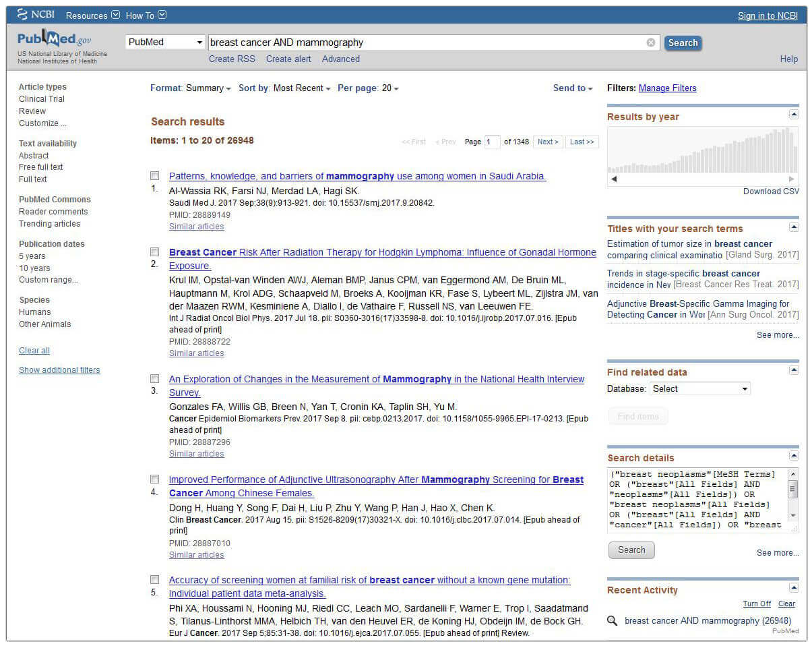The width and height of the screenshot is (812, 646).
Task: Click See more beside Search details Search button
Action: (778, 553)
